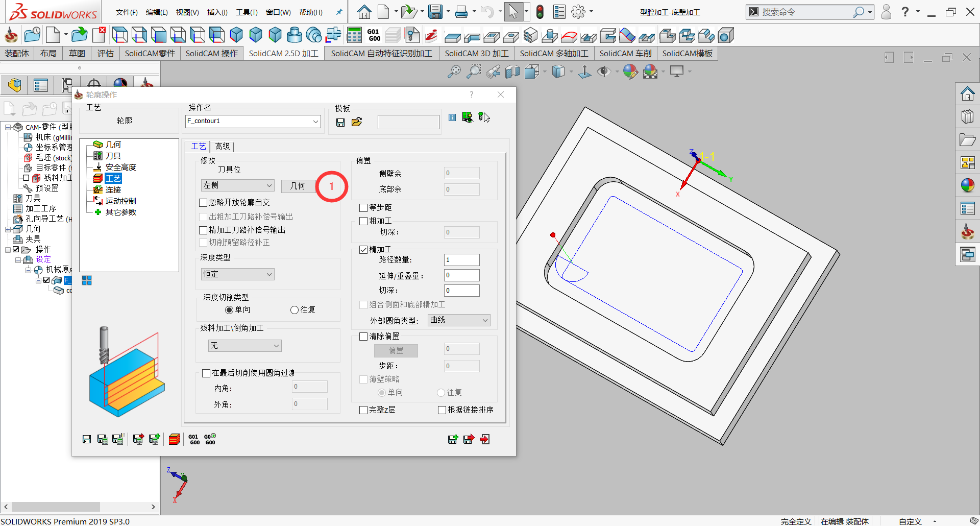Click the Save and Exit icon with red arrow

[469, 439]
